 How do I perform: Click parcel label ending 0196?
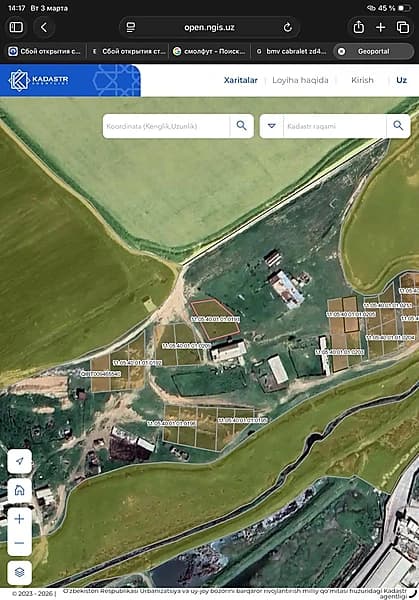point(172,423)
